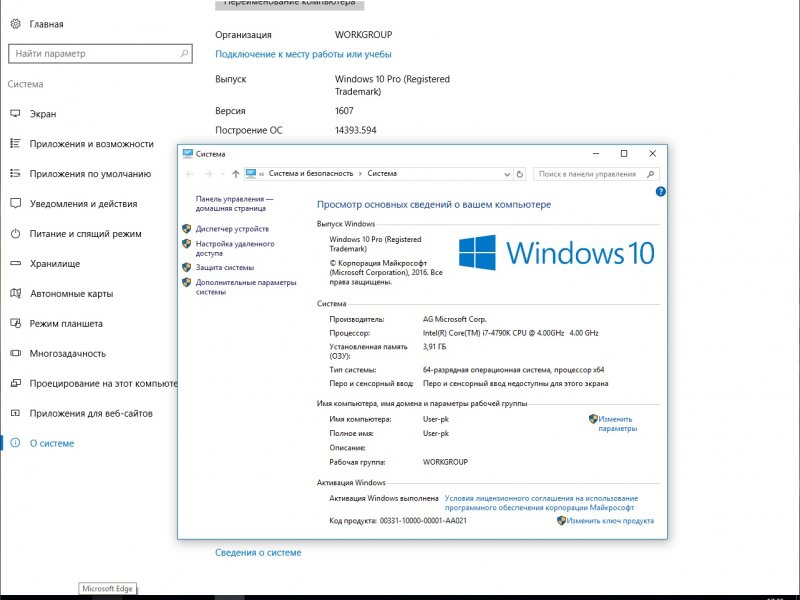The height and width of the screenshot is (600, 800).
Task: Open recent locations dropdown near nav arrows
Action: [x=222, y=174]
